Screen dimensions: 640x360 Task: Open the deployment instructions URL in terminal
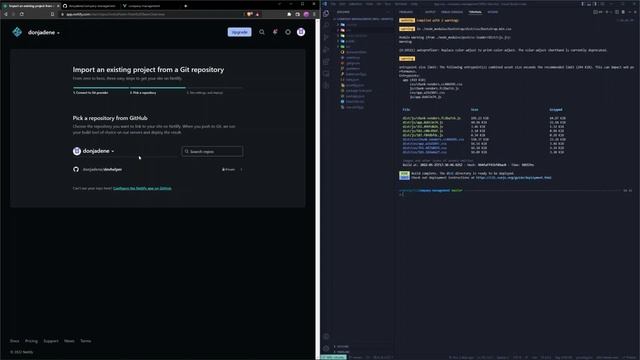tap(513, 178)
